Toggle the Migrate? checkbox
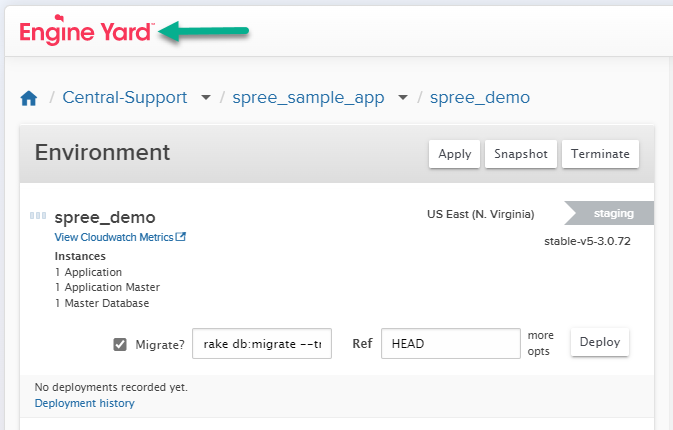Viewport: 673px width, 430px height. pyautogui.click(x=120, y=344)
